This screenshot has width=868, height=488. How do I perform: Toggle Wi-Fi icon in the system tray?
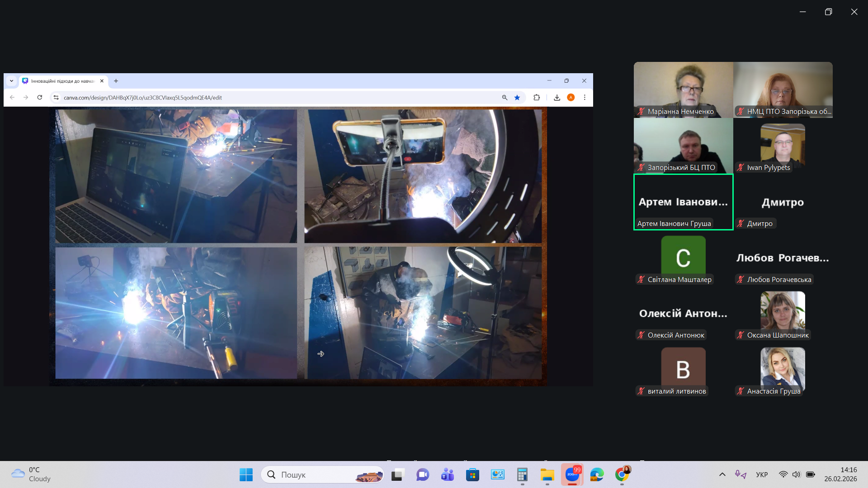(x=783, y=474)
